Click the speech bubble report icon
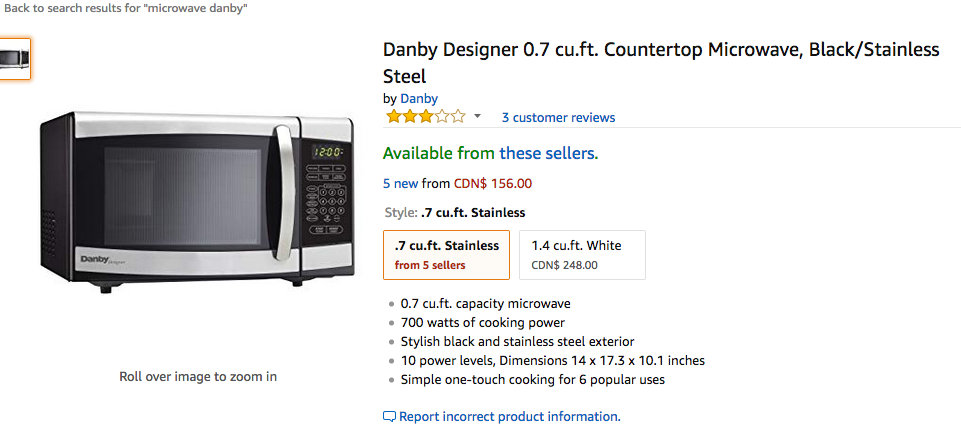 click(389, 416)
